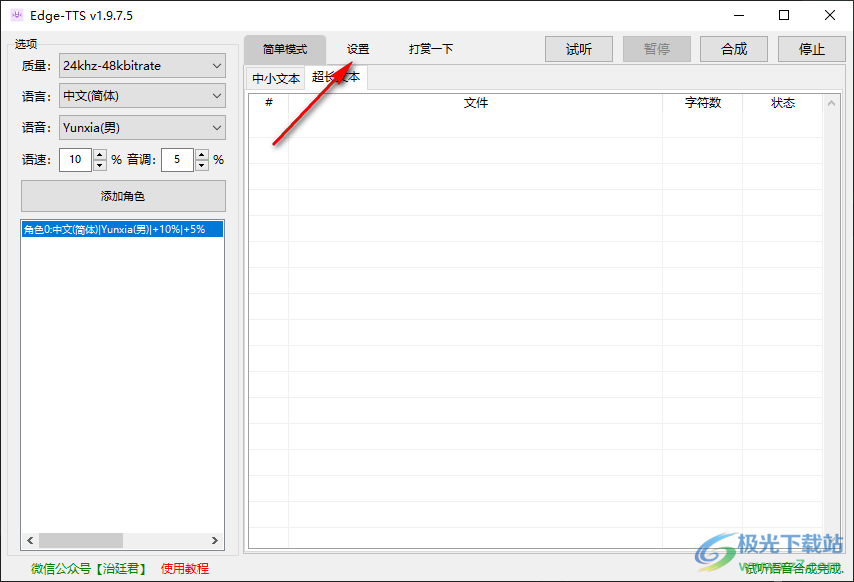Open the 语音 voice dropdown showing Yunxia(男)
The image size is (854, 582).
point(142,128)
